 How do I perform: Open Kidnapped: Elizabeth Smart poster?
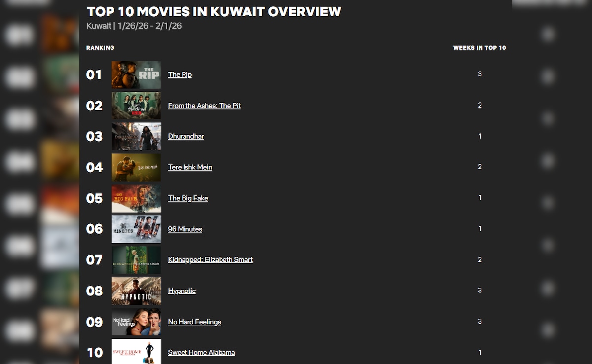(136, 260)
